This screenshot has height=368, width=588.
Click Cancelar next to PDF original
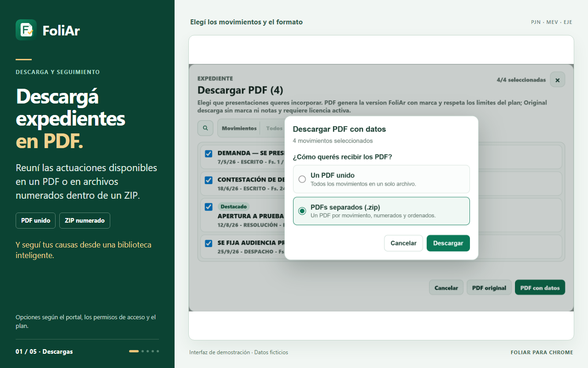pos(446,287)
